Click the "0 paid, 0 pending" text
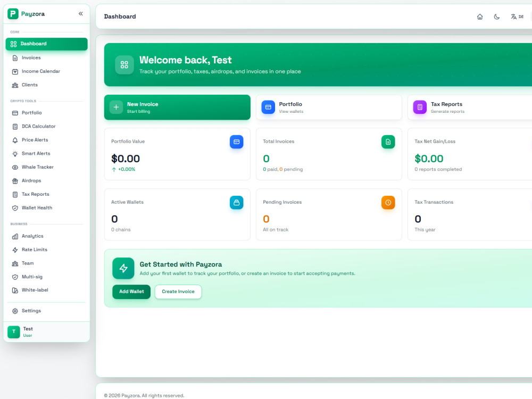 282,169
